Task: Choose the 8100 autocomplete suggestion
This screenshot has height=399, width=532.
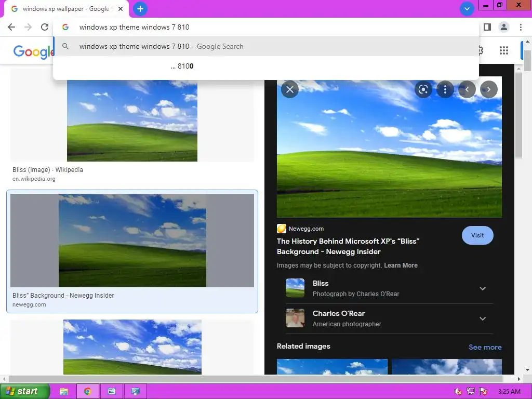Action: (x=266, y=66)
